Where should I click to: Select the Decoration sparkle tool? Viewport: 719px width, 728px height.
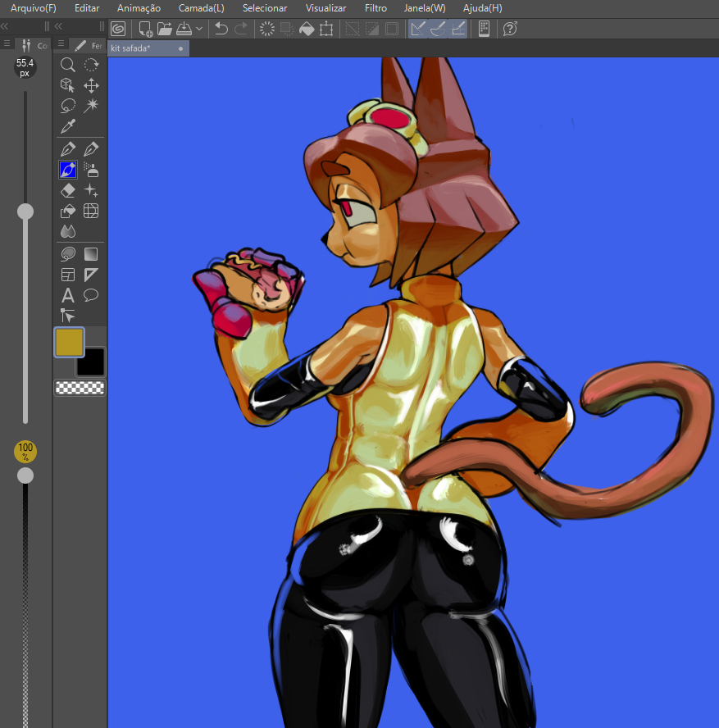click(x=91, y=190)
